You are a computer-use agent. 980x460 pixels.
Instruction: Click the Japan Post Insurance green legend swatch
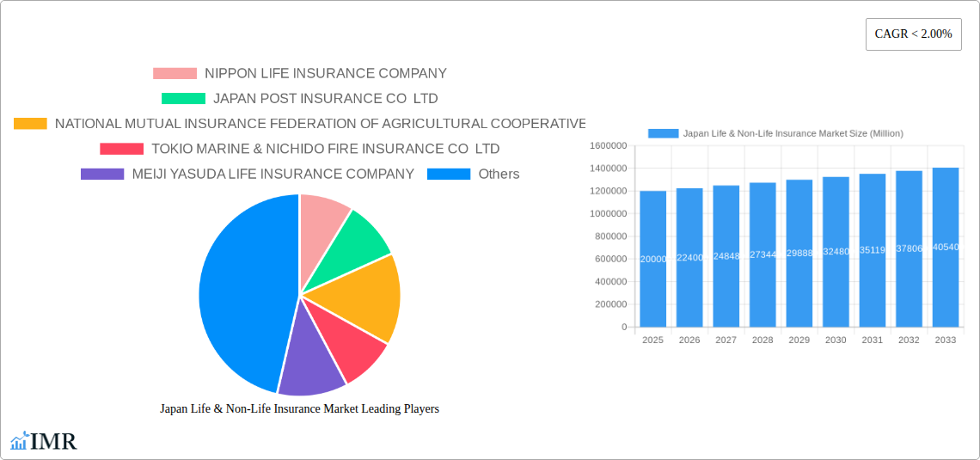[183, 98]
